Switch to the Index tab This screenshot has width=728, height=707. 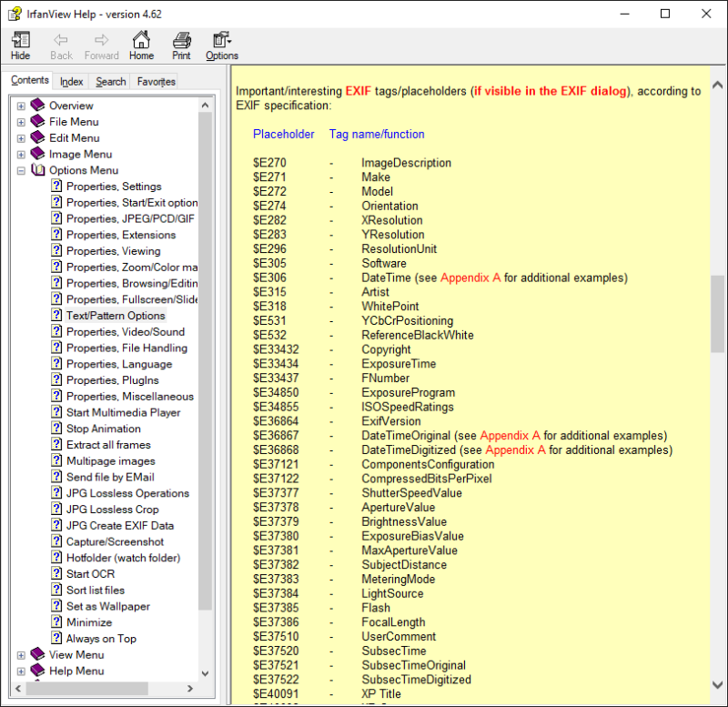coord(71,82)
